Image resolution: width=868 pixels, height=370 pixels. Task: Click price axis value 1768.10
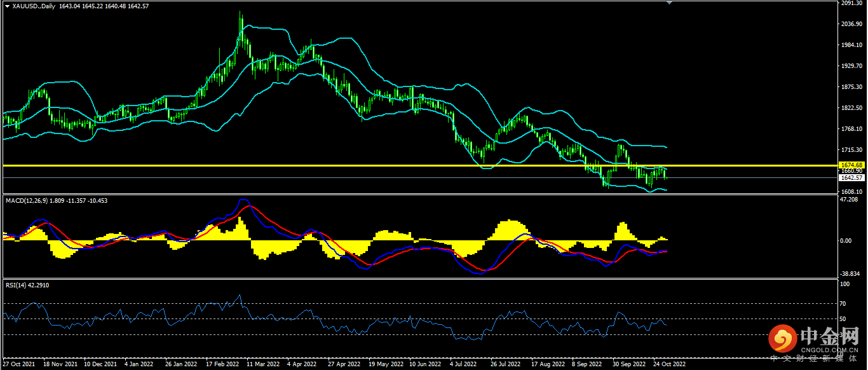click(850, 129)
